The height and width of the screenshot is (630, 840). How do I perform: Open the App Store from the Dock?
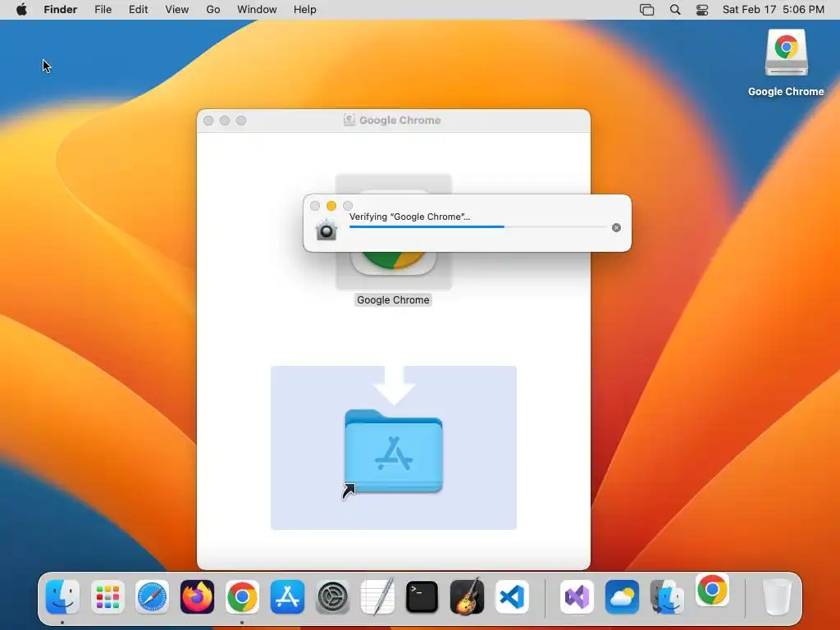point(287,596)
